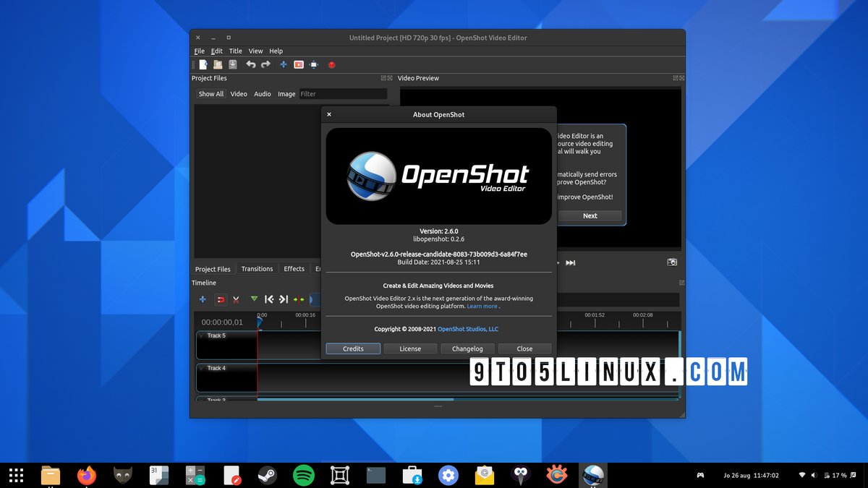Click the Import Files plus icon
Image resolution: width=868 pixels, height=488 pixels.
coord(283,64)
